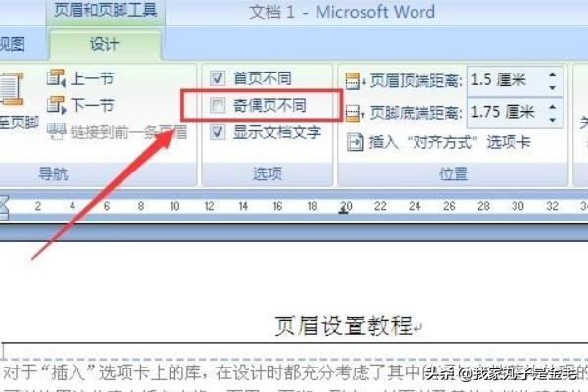Click the 链接到前一条页眉 icon

coord(57,131)
